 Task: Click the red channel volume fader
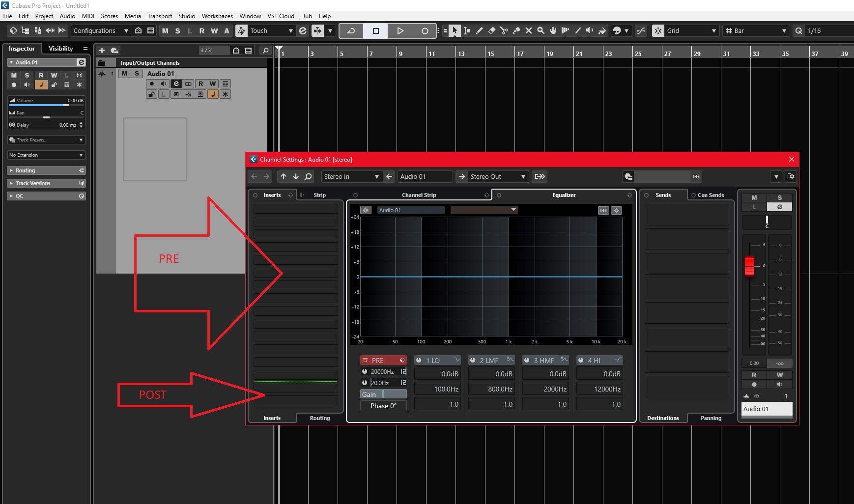tap(749, 266)
